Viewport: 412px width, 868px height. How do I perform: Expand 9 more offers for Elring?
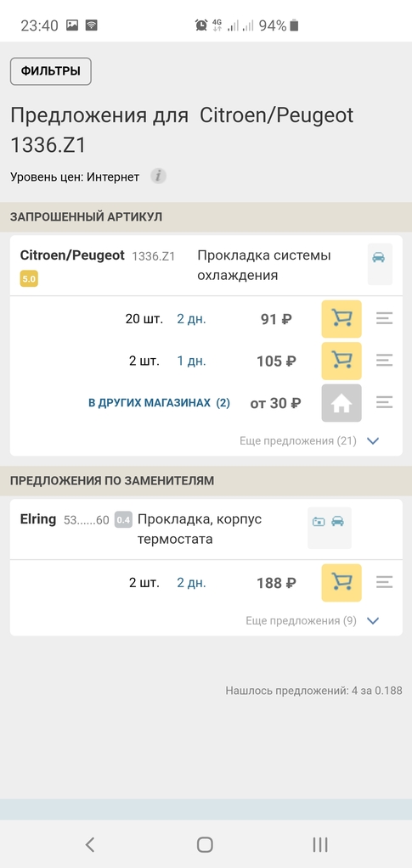[x=373, y=620]
